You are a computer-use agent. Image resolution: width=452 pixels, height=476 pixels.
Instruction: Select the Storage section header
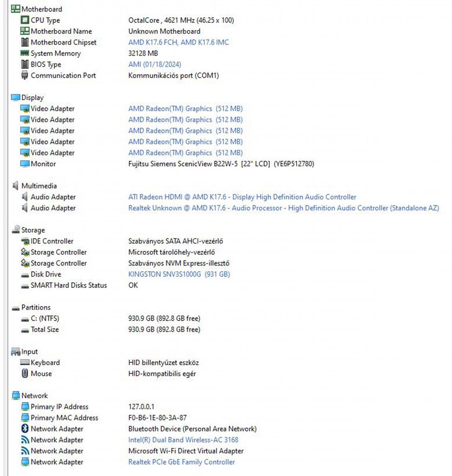point(33,230)
